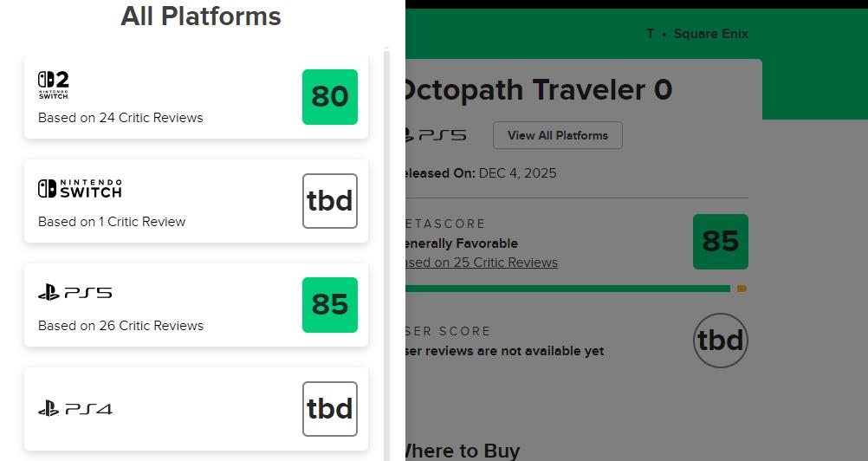Click the Metascore distribution bar

568,289
